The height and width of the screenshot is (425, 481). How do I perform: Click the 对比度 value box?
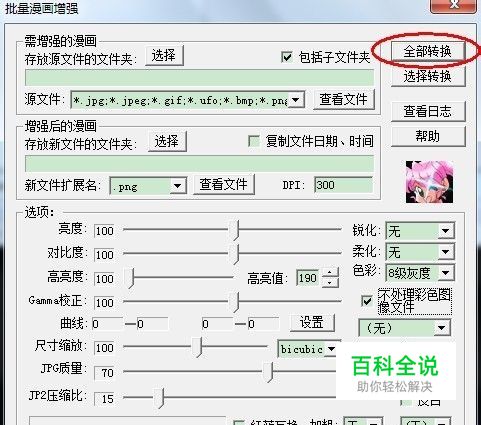pyautogui.click(x=104, y=255)
